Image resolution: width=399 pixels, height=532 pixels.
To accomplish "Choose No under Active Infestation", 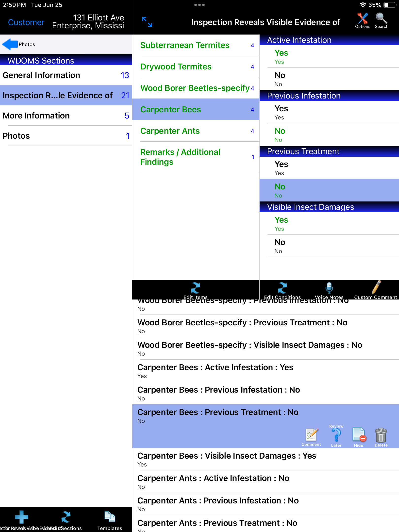I will (x=329, y=79).
